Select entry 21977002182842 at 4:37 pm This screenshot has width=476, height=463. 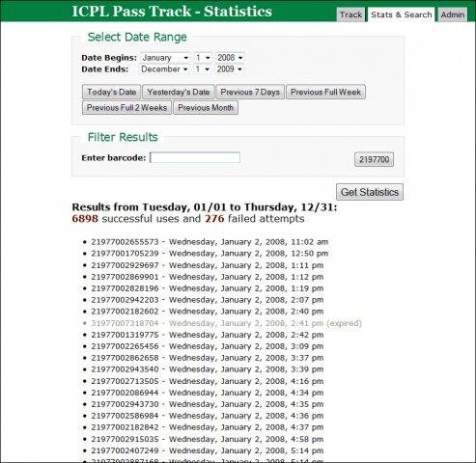click(x=208, y=427)
